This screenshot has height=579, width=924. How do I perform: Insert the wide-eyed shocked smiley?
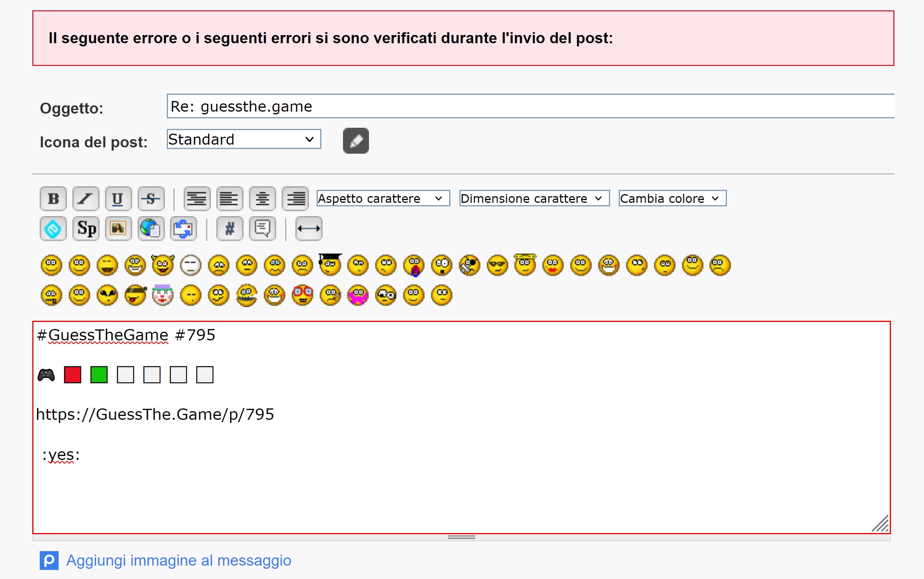point(442,265)
